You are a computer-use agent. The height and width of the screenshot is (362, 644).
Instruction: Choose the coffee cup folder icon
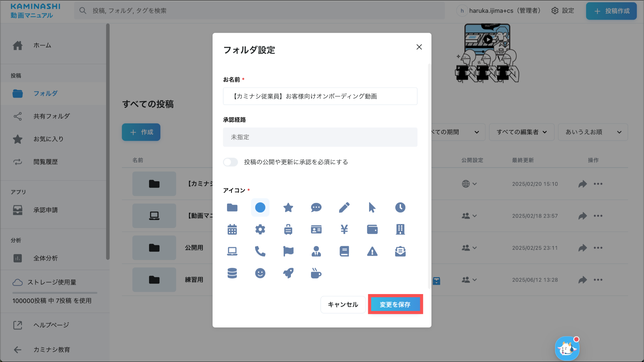[x=316, y=273]
